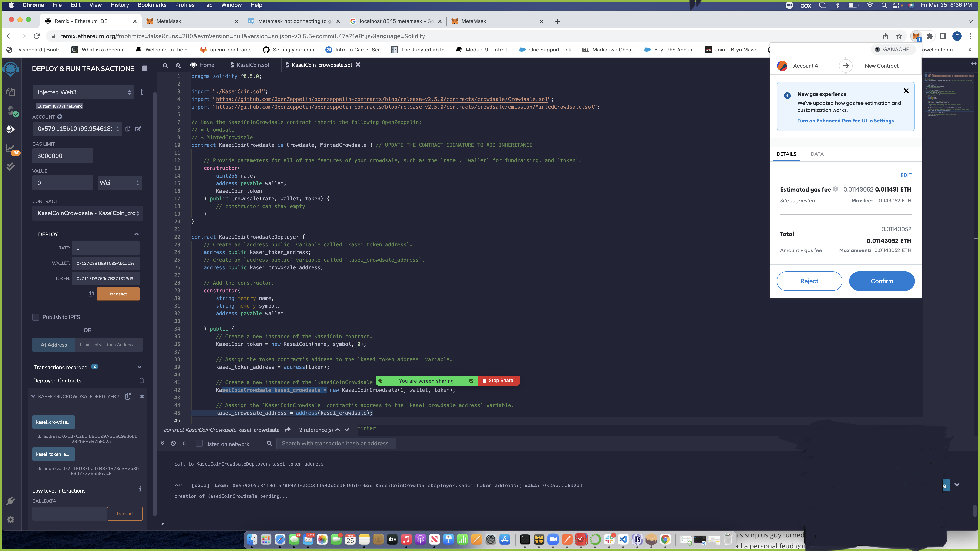Zoom in the editor font
Image resolution: width=980 pixels, height=551 pixels.
point(178,65)
